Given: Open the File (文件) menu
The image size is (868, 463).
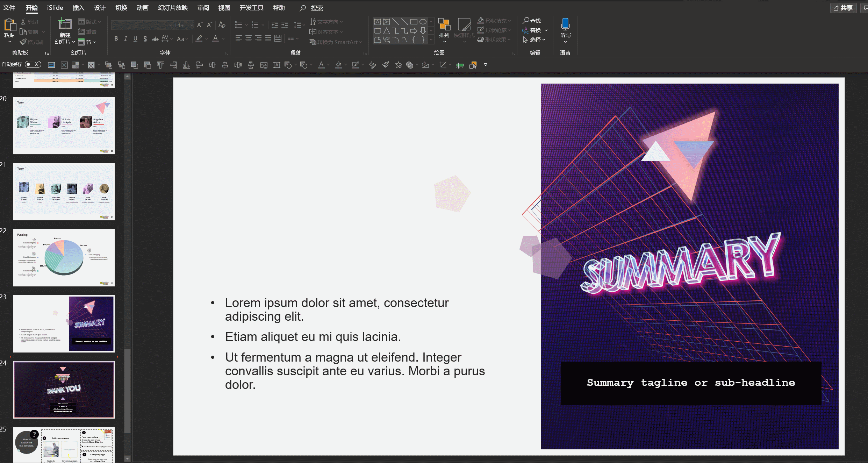Looking at the screenshot, I should coord(9,8).
